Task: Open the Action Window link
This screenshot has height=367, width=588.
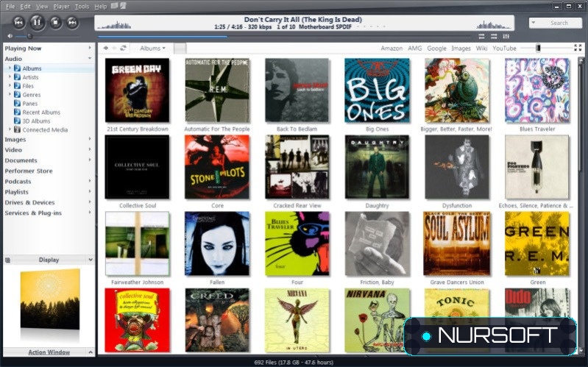Action: click(x=49, y=352)
